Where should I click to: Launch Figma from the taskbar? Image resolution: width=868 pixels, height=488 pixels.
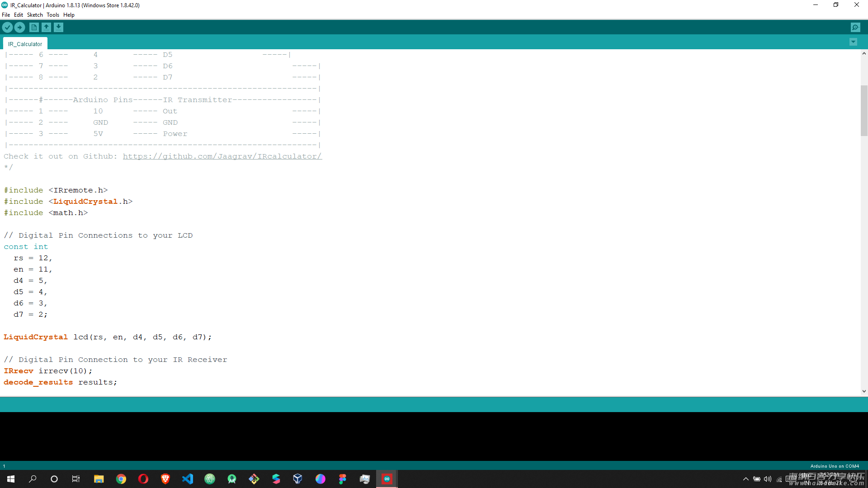coord(342,479)
